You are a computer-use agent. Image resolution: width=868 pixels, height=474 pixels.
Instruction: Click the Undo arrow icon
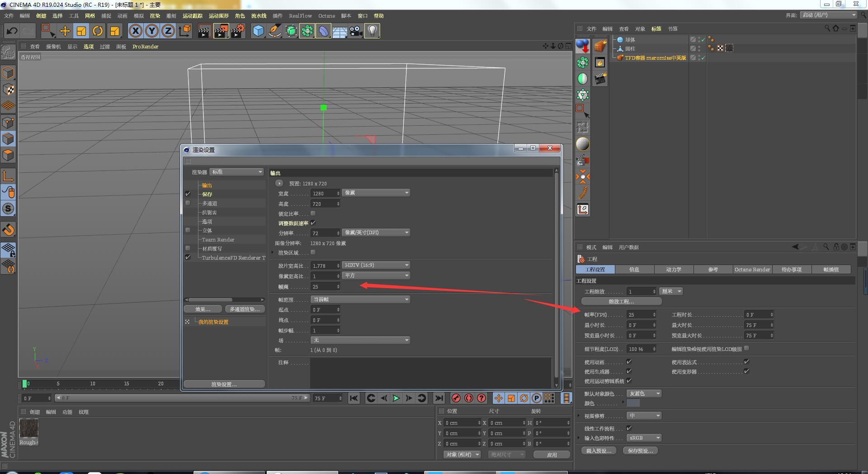[12, 31]
